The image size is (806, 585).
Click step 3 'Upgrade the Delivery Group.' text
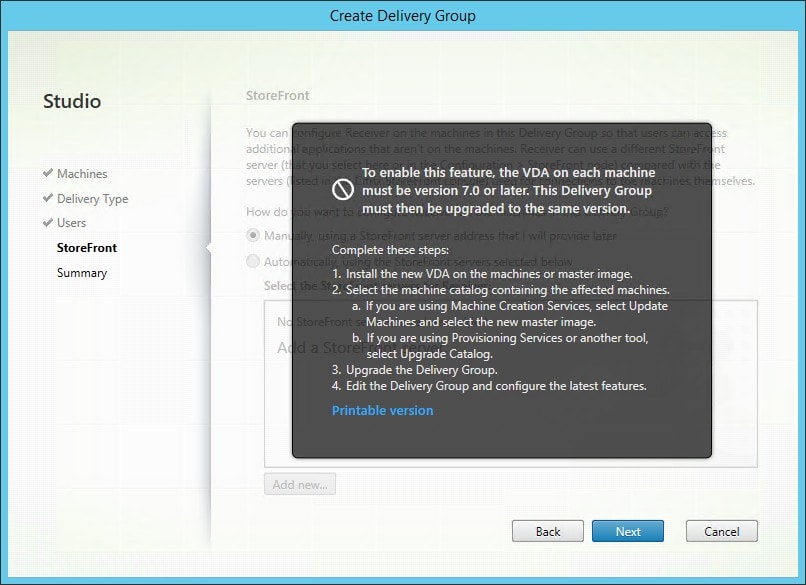(x=415, y=370)
